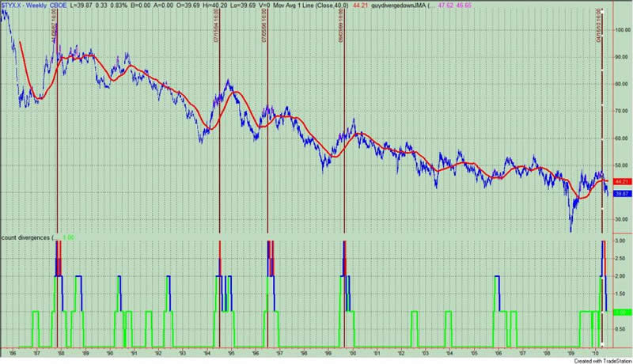
Task: Click the green 1.00 divergence value tag
Action: [x=621, y=313]
